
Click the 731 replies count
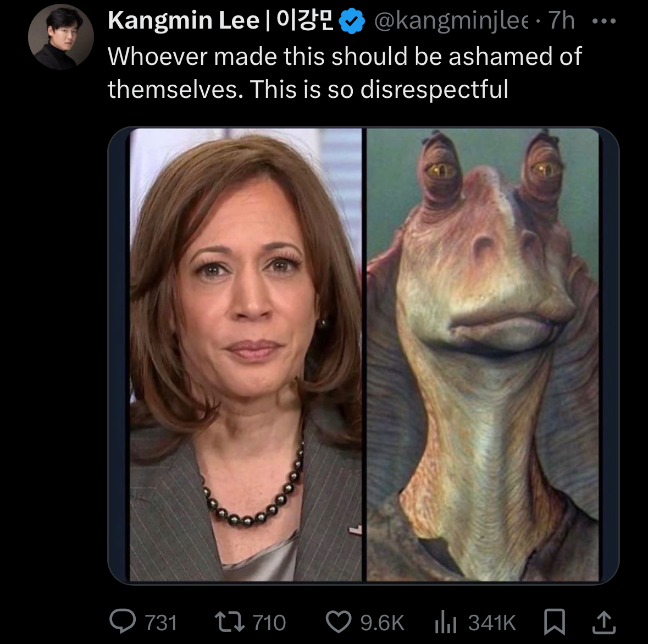pyautogui.click(x=160, y=623)
